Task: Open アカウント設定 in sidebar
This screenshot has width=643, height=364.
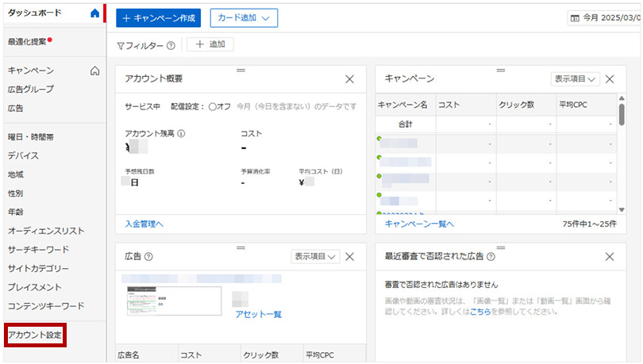Action: pyautogui.click(x=35, y=335)
